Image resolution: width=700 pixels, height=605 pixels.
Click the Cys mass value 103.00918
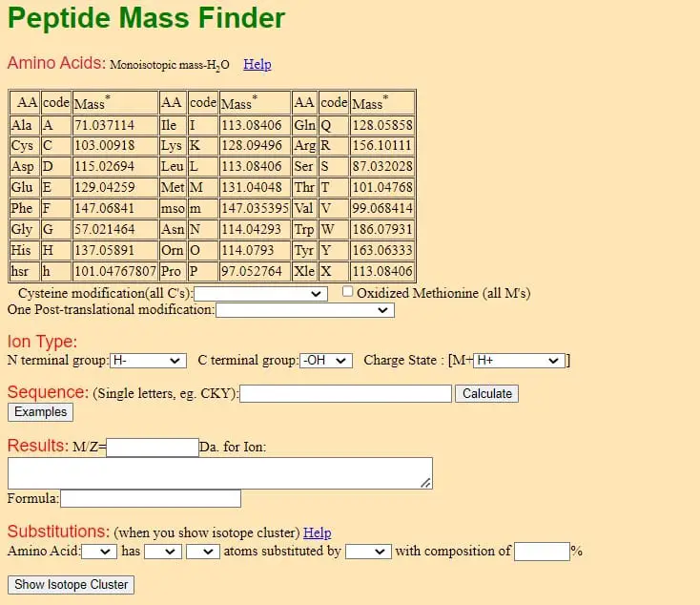pyautogui.click(x=105, y=146)
